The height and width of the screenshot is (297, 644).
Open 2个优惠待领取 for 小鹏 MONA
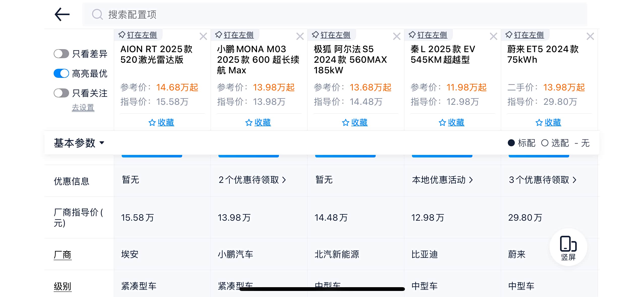(x=252, y=180)
